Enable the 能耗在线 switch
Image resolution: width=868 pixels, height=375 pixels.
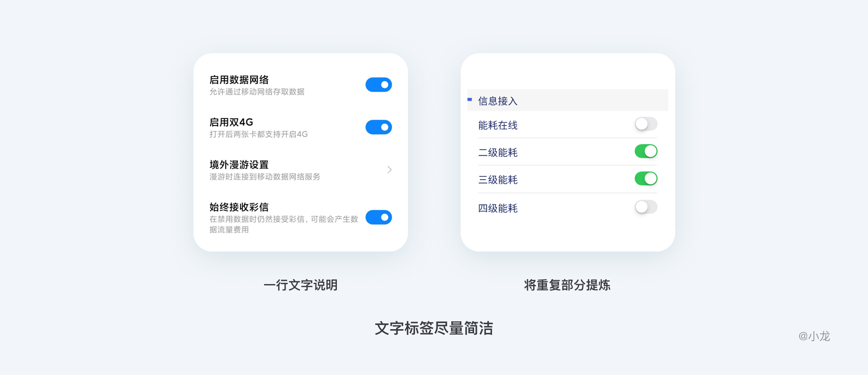click(646, 124)
